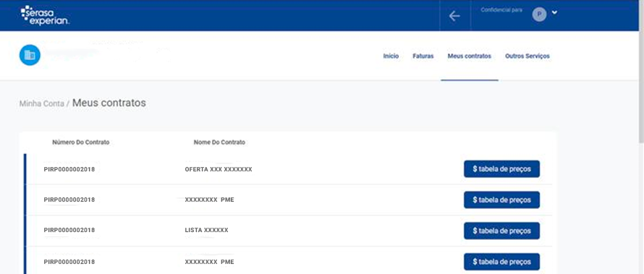Image resolution: width=644 pixels, height=274 pixels.
Task: Select the contract name OFERTA XXX XXXXXXX
Action: (218, 169)
